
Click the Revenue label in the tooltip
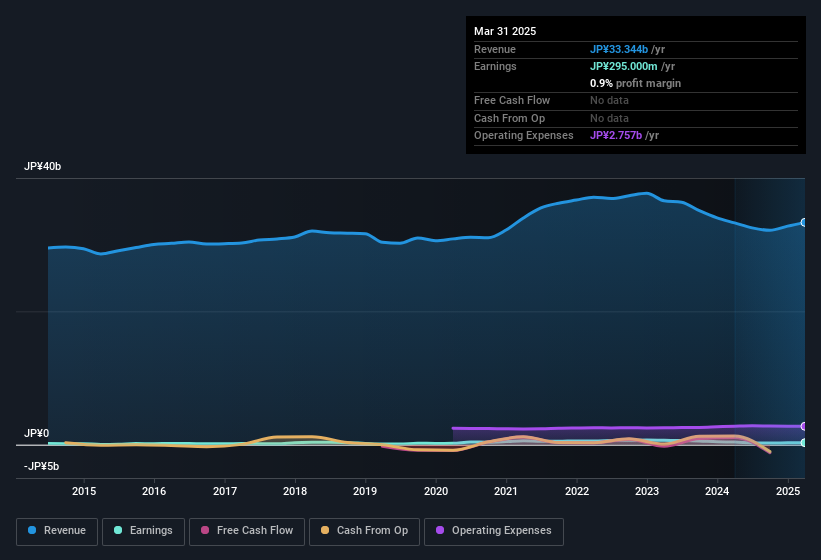[495, 49]
